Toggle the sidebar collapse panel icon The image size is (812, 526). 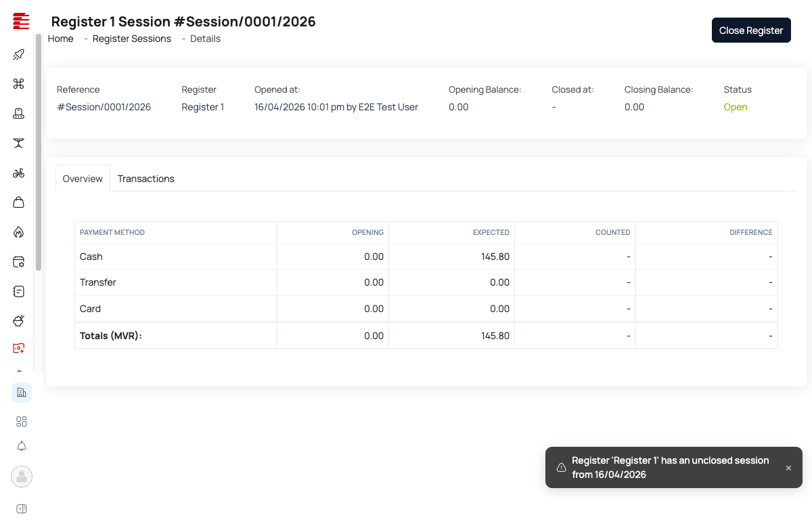[x=22, y=509]
